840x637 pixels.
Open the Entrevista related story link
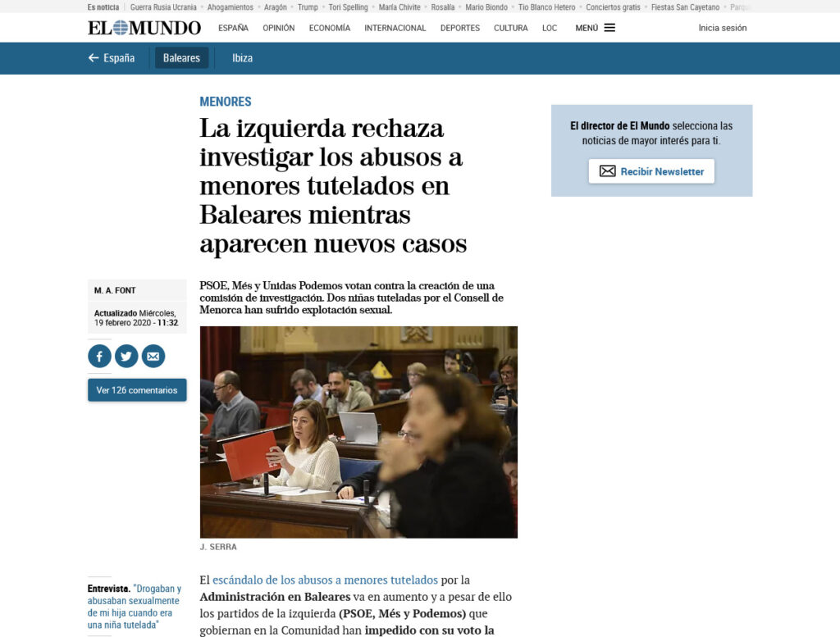point(135,607)
